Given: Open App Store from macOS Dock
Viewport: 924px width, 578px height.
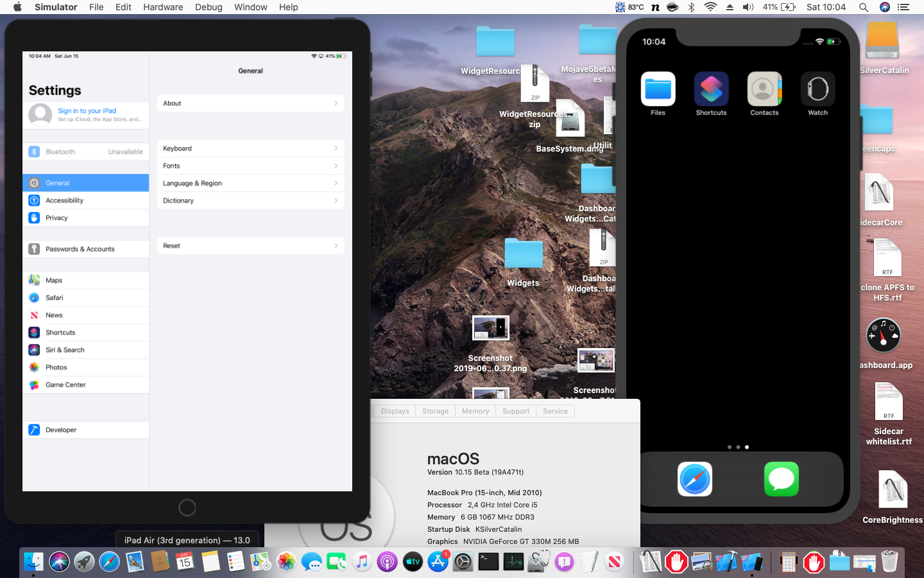Looking at the screenshot, I should (438, 562).
